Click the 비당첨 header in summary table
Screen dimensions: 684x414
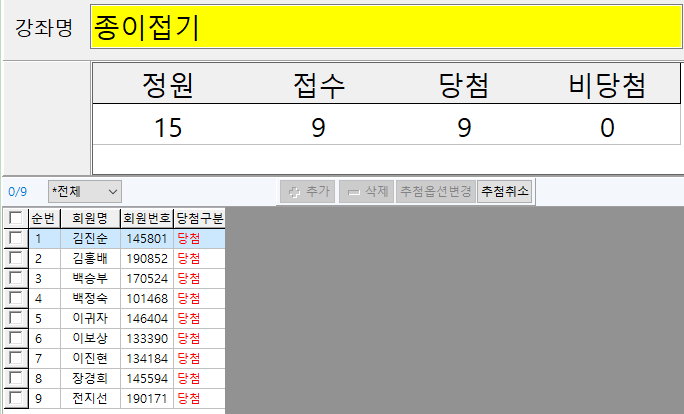tap(607, 84)
